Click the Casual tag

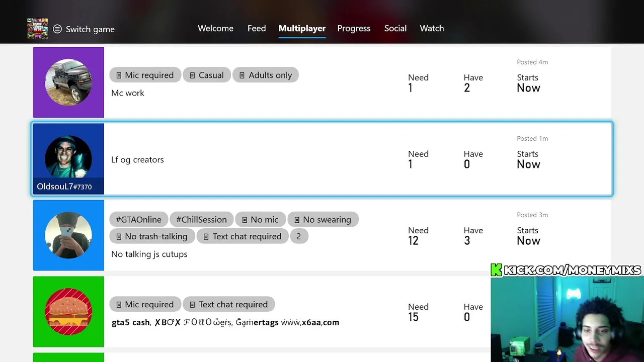pos(206,75)
